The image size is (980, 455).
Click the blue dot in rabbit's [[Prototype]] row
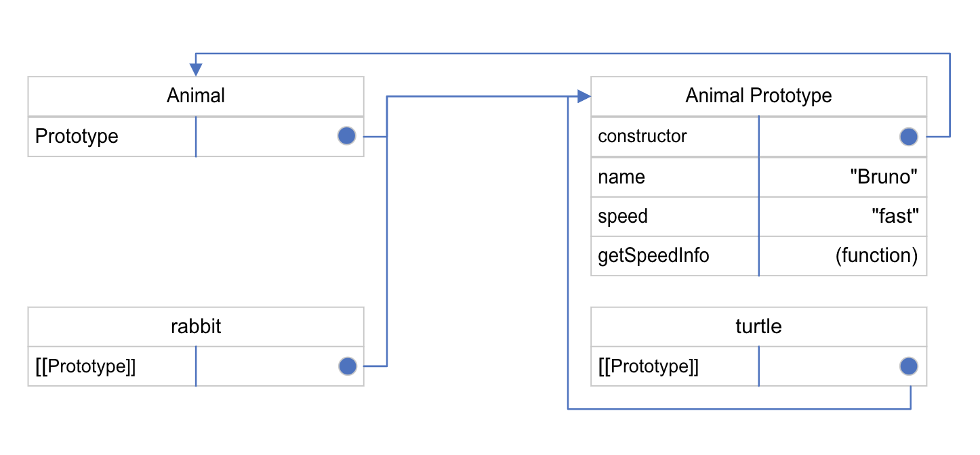point(347,366)
